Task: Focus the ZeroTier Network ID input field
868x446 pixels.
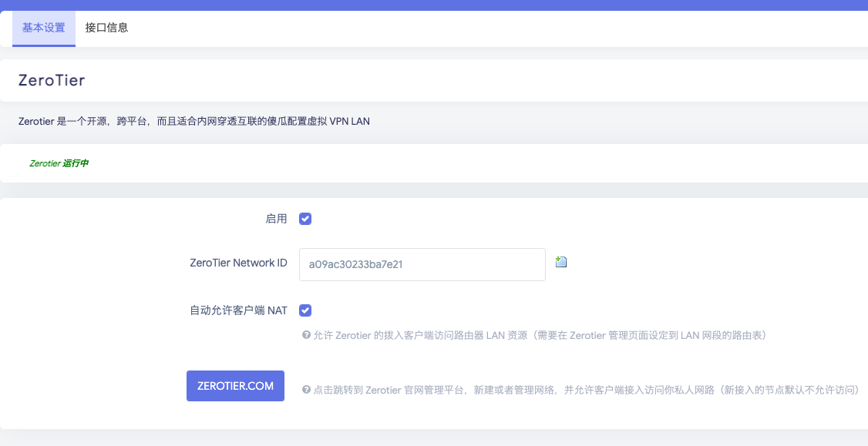Action: [x=422, y=264]
